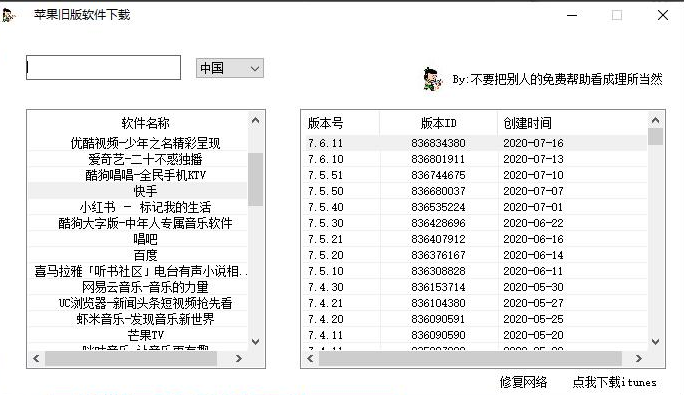
Task: Click version ID 836535224
Action: [438, 207]
